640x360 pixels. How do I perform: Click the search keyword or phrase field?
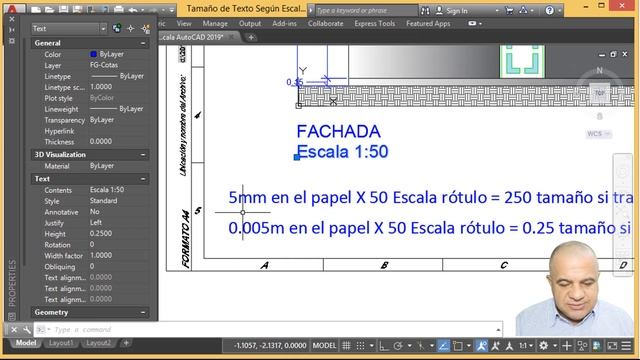[366, 11]
